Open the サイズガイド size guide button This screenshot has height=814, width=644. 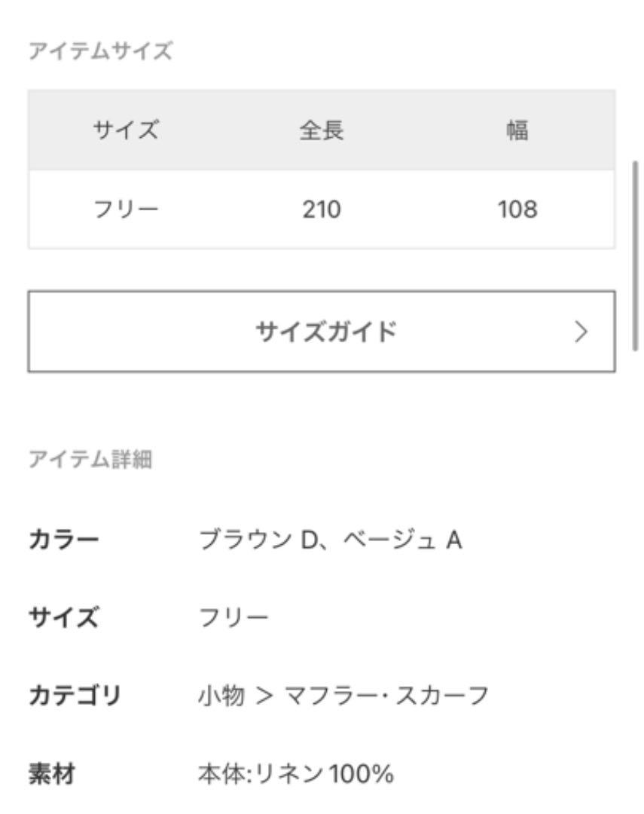coord(321,331)
